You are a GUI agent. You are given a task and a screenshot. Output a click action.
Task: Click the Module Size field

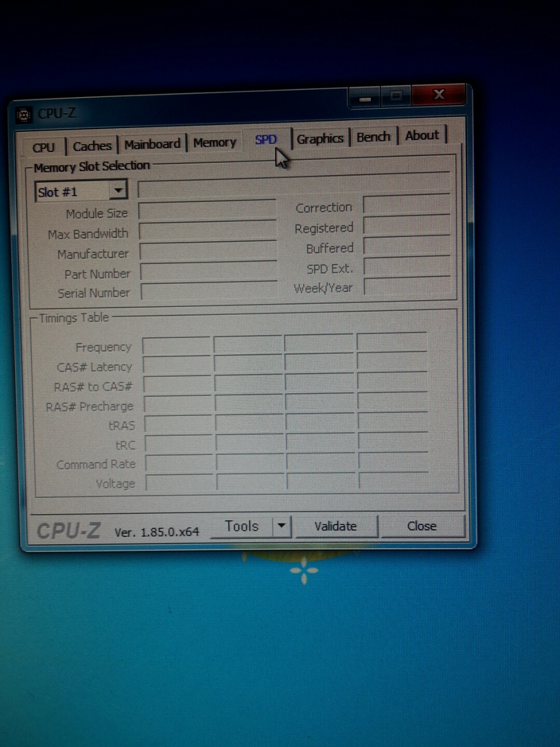tap(207, 211)
